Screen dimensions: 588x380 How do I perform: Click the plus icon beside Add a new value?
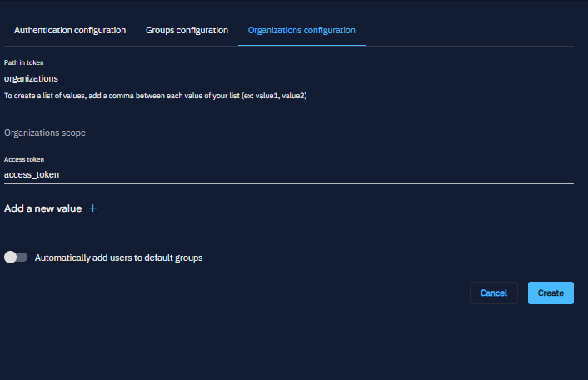pyautogui.click(x=92, y=208)
